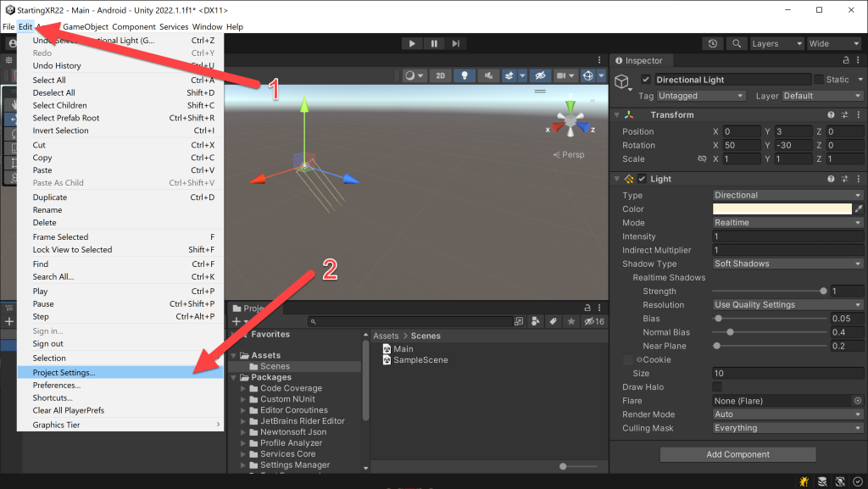Select Project Settings... from the Edit menu

[120, 372]
